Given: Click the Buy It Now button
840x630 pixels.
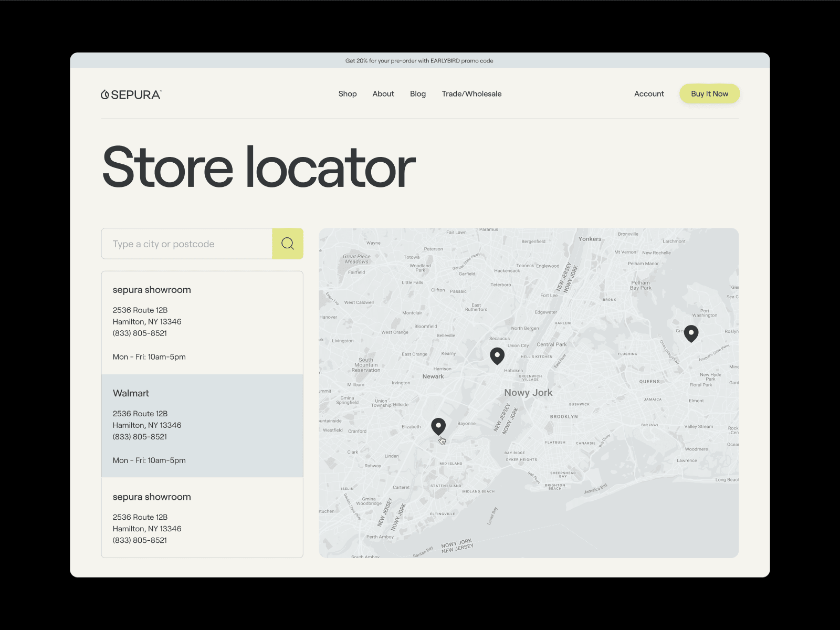Looking at the screenshot, I should click(710, 94).
